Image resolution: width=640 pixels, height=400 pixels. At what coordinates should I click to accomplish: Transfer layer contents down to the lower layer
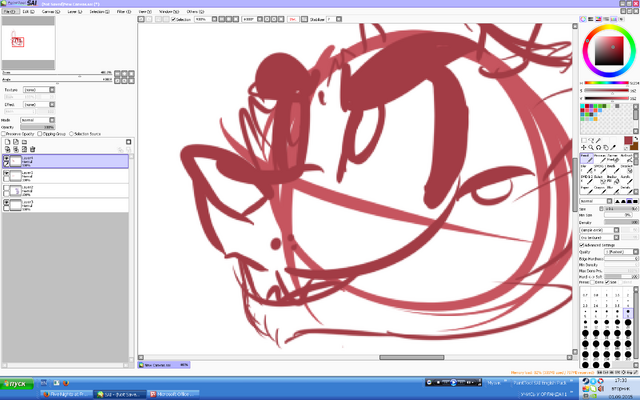[x=7, y=149]
